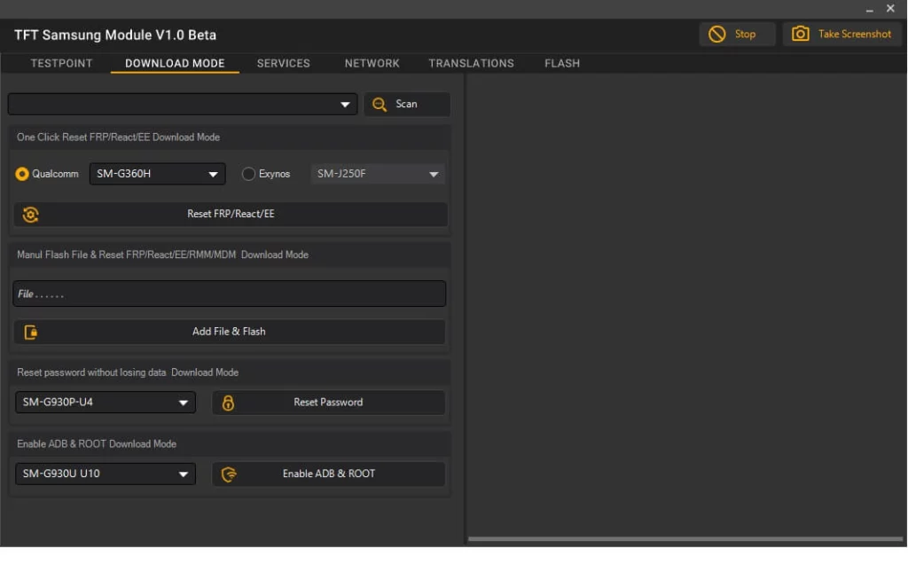
Task: Click the Enable ADB & ROOT text
Action: click(329, 474)
